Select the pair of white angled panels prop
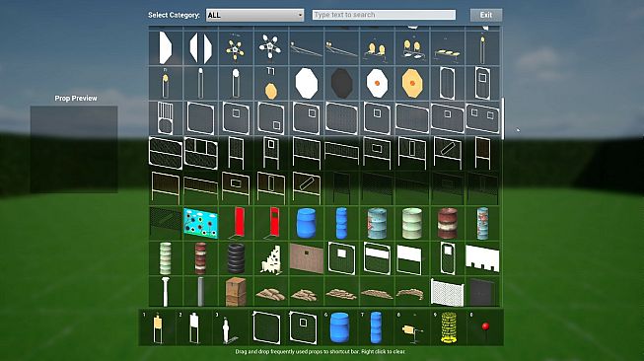The image size is (644, 361). pyautogui.click(x=201, y=48)
